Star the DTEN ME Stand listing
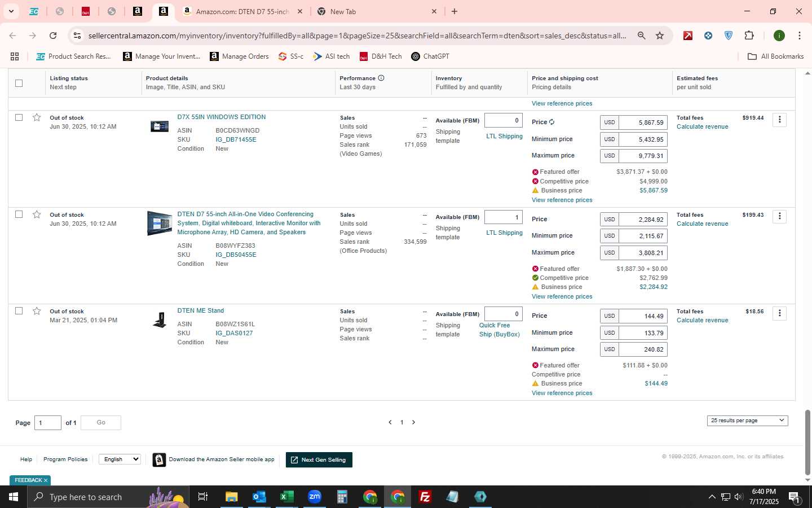The image size is (812, 508). click(37, 311)
